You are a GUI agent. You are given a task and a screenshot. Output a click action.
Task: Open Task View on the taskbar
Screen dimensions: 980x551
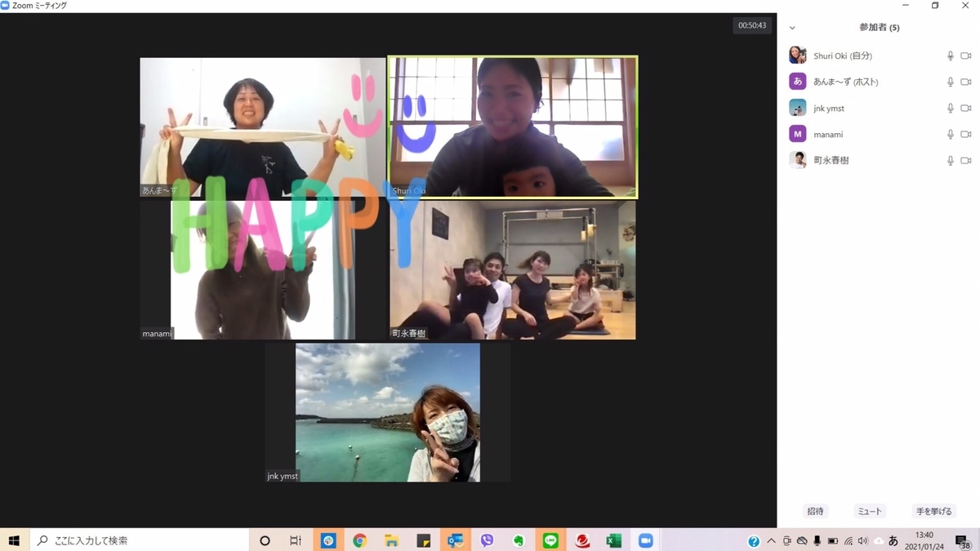(x=296, y=540)
